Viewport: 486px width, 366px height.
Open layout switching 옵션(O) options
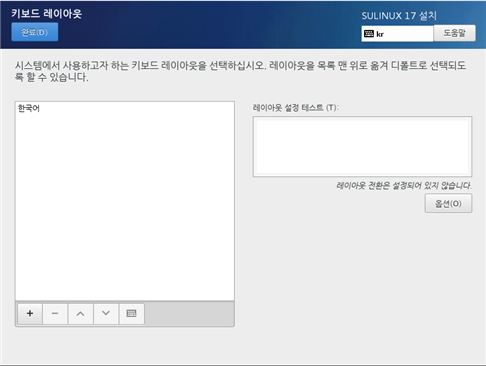click(x=448, y=203)
